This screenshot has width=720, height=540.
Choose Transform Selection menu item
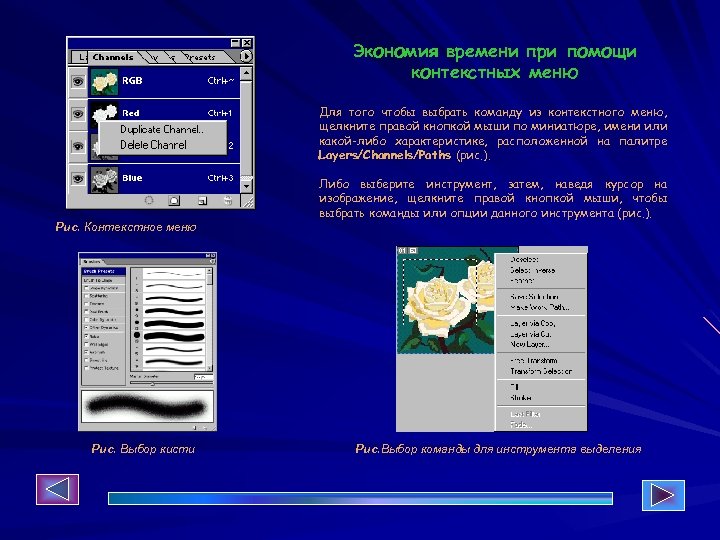coord(541,371)
